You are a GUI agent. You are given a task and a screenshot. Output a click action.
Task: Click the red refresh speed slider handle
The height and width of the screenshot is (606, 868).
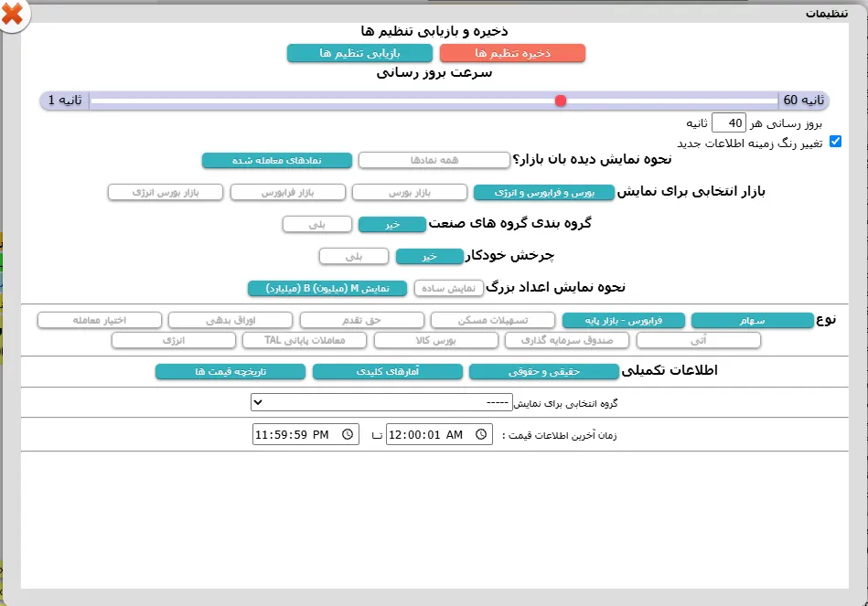tap(561, 101)
